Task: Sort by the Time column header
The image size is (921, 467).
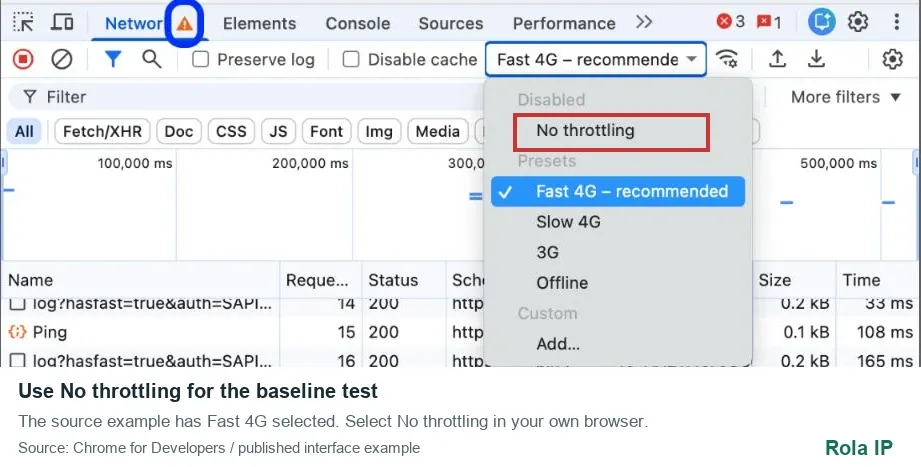Action: (878, 280)
